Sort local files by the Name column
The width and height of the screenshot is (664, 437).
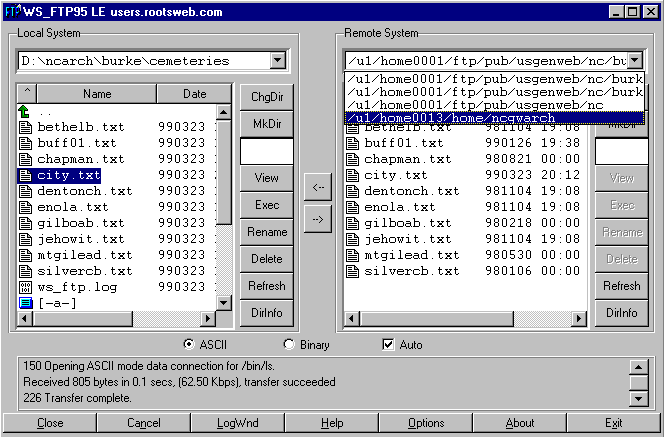[97, 94]
